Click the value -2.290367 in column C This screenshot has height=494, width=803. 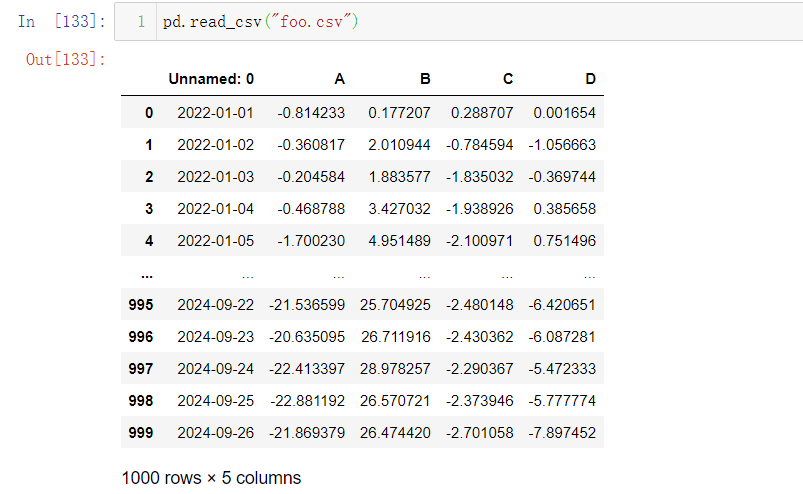pos(479,369)
